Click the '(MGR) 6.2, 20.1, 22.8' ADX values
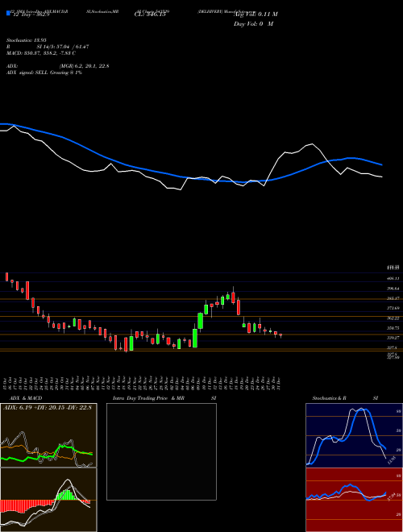Screen dimensions: 403x532 pos(84,66)
